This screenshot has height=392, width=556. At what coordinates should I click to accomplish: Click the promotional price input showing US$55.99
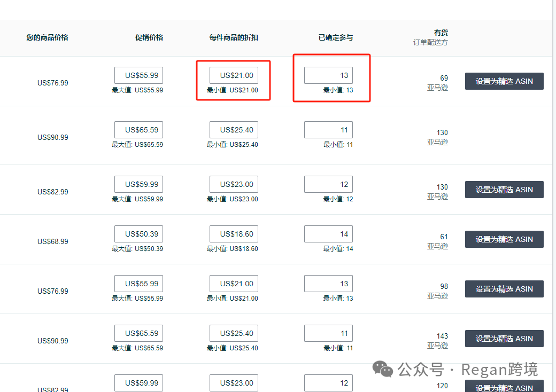pyautogui.click(x=138, y=75)
